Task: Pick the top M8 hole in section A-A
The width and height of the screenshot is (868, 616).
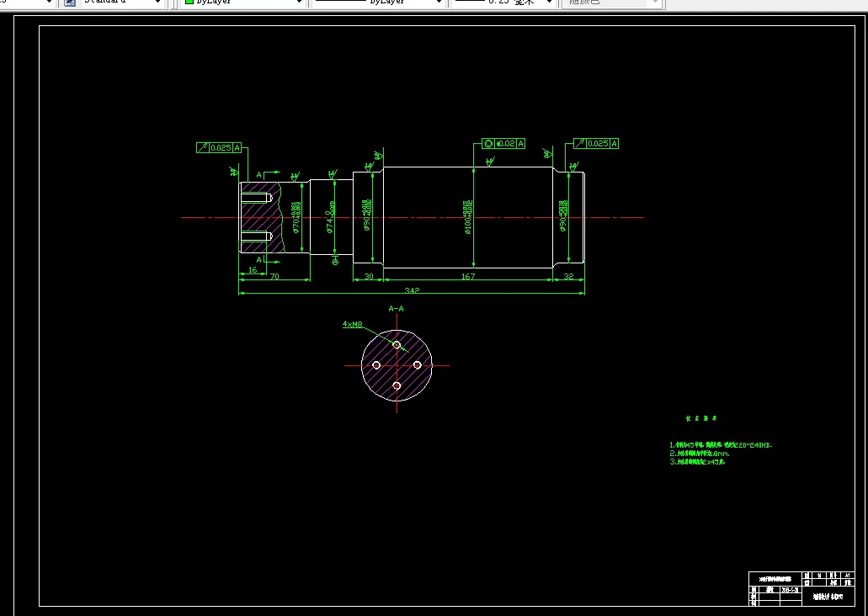Action: pos(397,345)
